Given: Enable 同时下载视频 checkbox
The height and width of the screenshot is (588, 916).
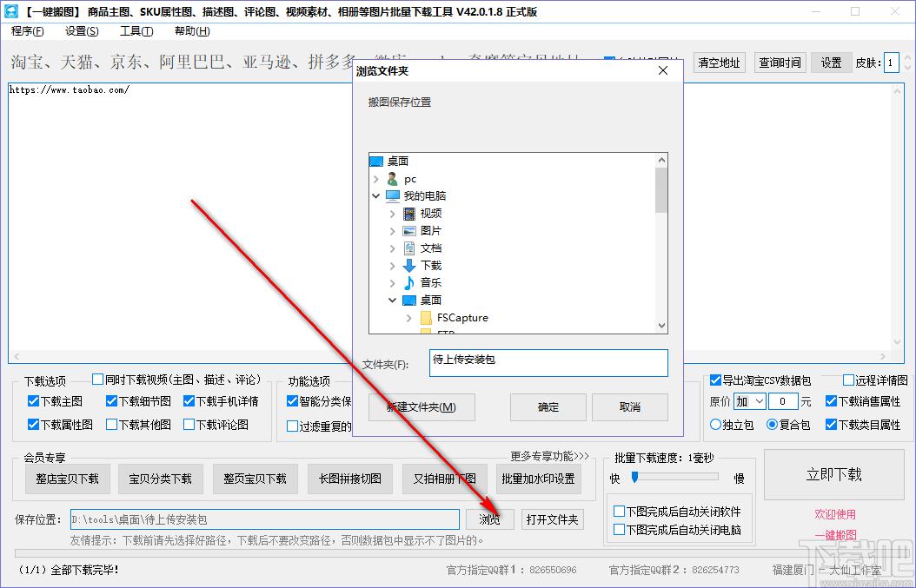Looking at the screenshot, I should 97,380.
